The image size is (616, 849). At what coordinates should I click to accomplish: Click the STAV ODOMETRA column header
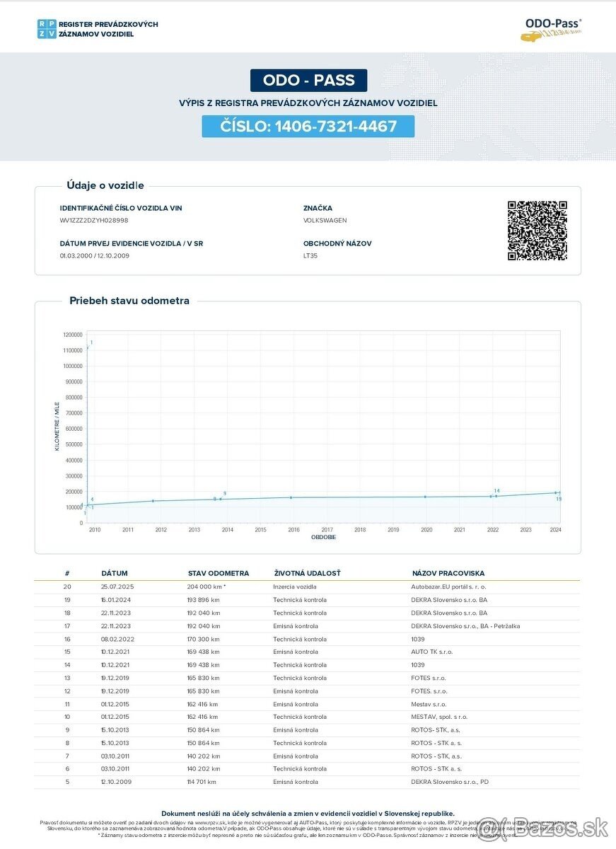click(x=218, y=573)
